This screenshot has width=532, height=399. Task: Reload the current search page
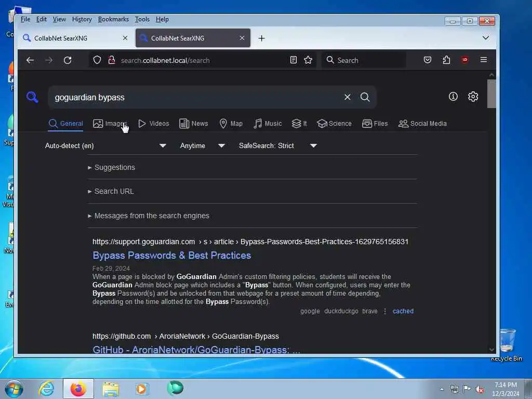pos(68,60)
